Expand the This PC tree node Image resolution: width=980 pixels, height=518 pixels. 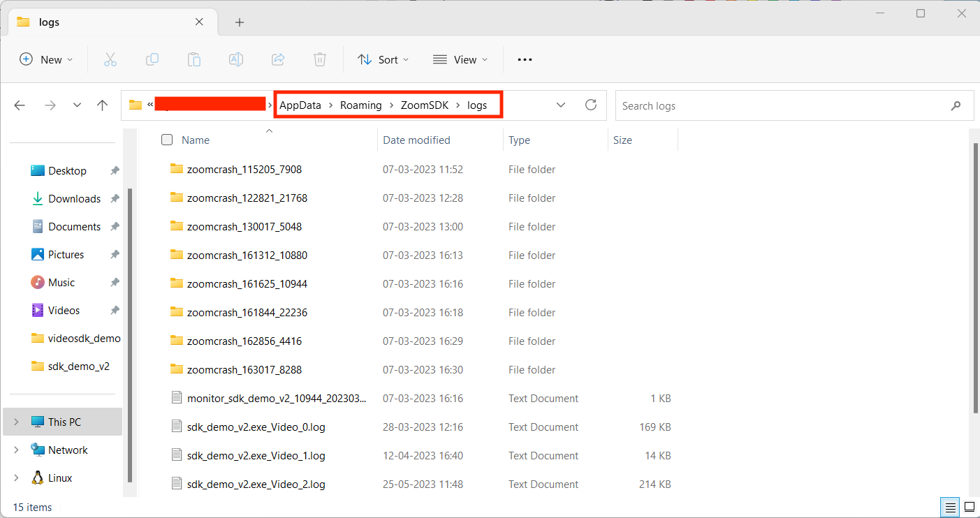click(x=16, y=422)
